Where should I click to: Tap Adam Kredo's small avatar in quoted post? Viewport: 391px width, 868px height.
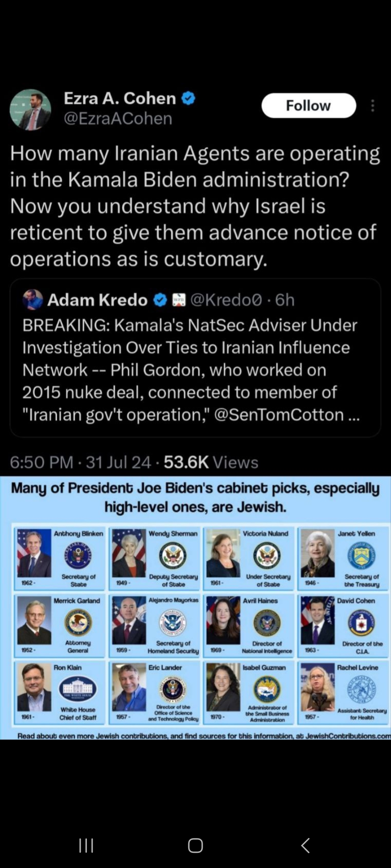[x=33, y=299]
